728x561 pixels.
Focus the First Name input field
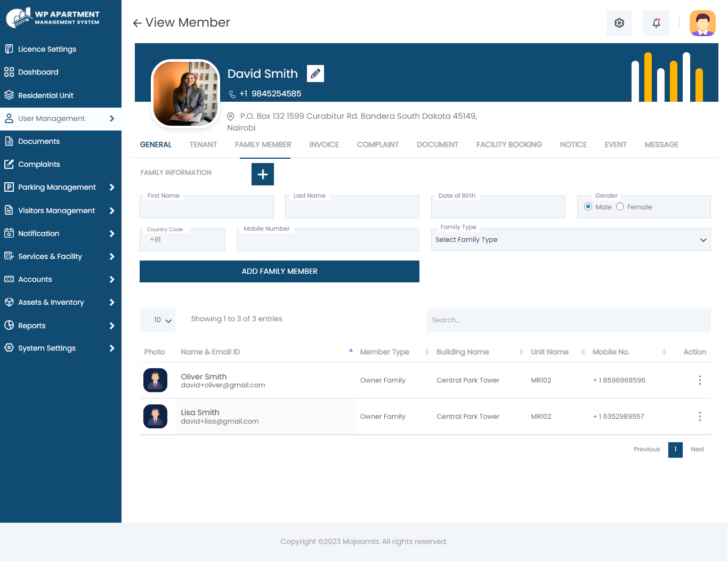coord(207,207)
